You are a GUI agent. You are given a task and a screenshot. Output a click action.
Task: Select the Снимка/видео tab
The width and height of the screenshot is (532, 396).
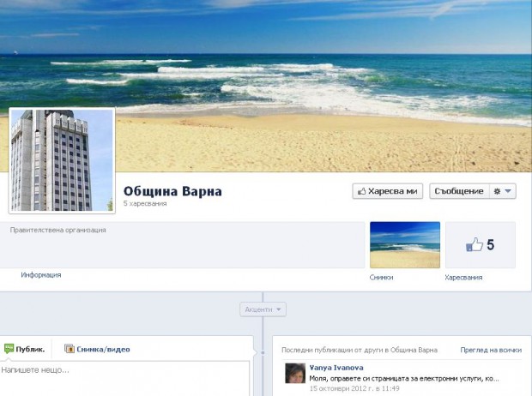coord(97,349)
